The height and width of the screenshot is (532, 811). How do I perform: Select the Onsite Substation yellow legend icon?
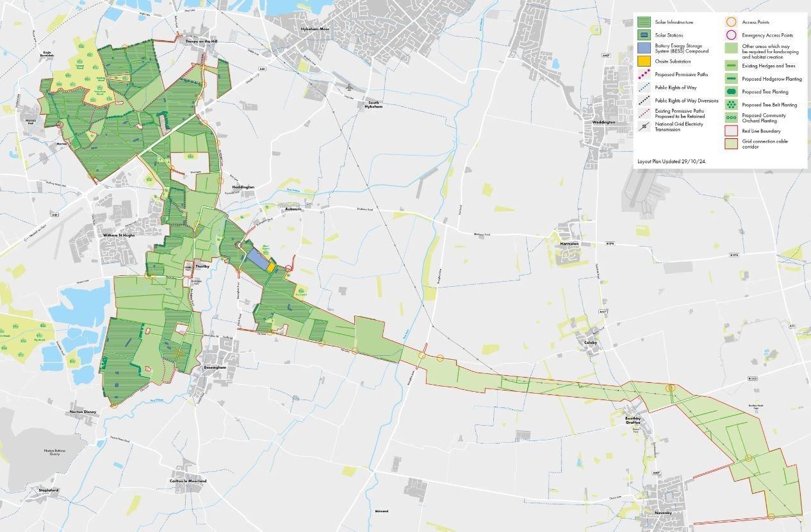tap(644, 61)
